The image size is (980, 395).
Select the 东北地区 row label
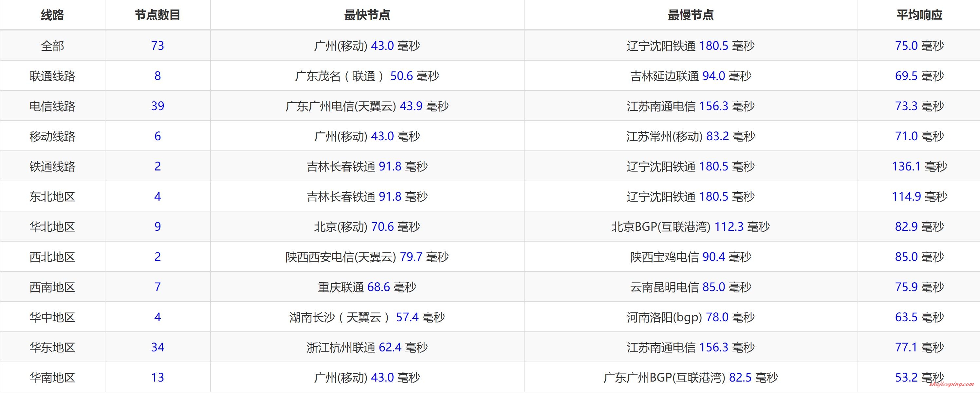(52, 197)
